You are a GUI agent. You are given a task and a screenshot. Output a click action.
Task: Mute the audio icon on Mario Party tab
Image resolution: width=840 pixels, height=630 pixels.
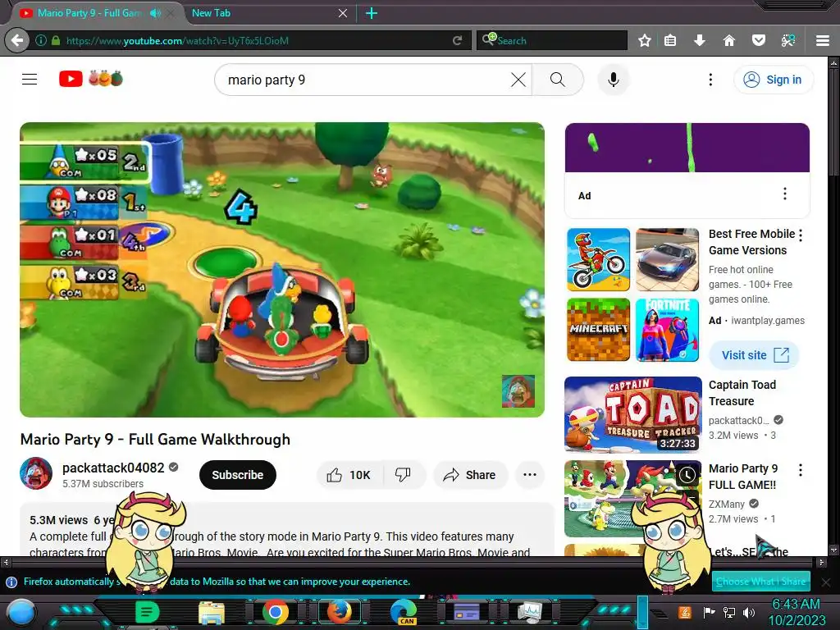[155, 13]
